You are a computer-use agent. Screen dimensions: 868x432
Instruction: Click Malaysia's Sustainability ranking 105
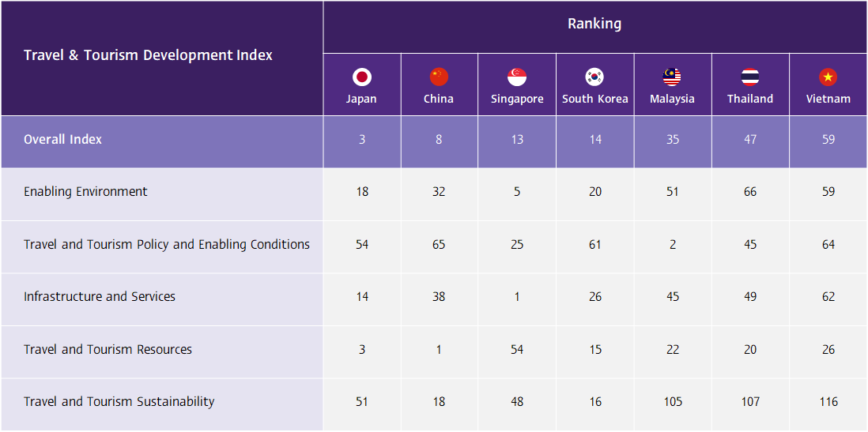[672, 402]
